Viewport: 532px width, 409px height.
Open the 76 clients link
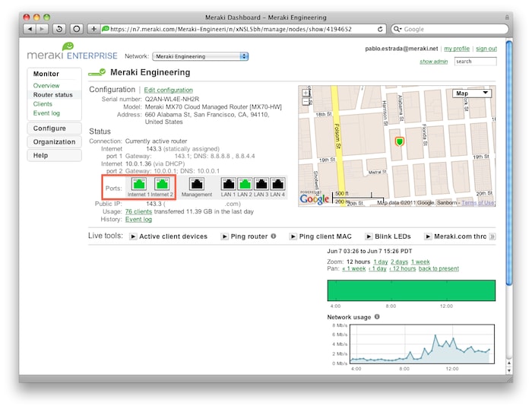[x=138, y=211]
